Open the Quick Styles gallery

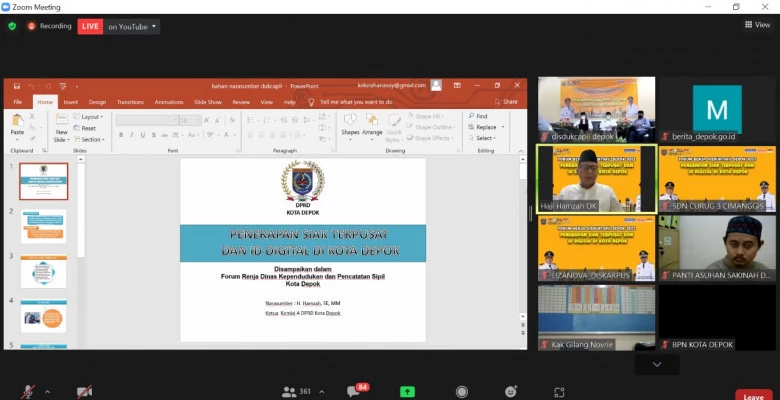pos(394,128)
